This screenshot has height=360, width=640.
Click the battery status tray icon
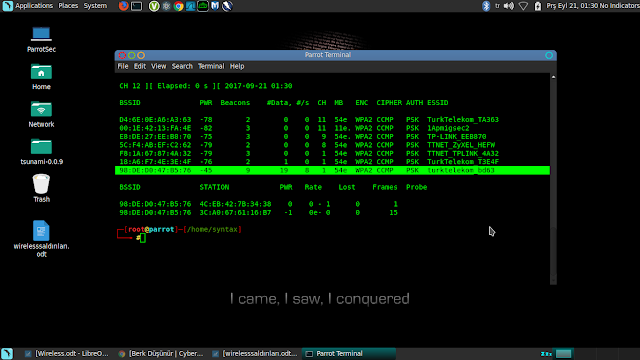coord(538,6)
